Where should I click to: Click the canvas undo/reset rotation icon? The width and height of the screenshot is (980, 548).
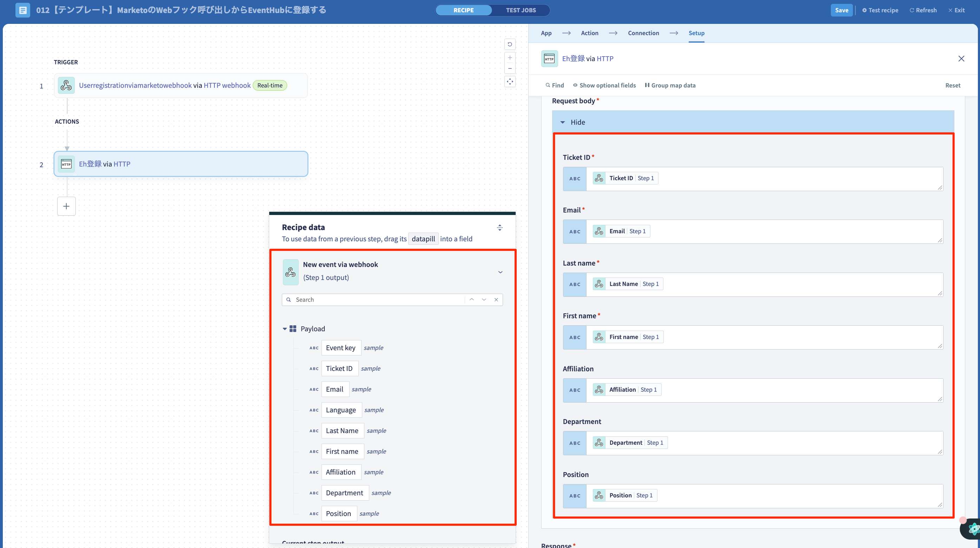pos(510,44)
